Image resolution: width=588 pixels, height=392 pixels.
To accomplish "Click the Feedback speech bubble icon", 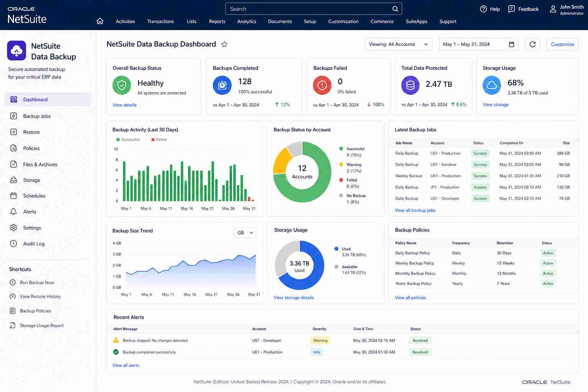I will (511, 9).
